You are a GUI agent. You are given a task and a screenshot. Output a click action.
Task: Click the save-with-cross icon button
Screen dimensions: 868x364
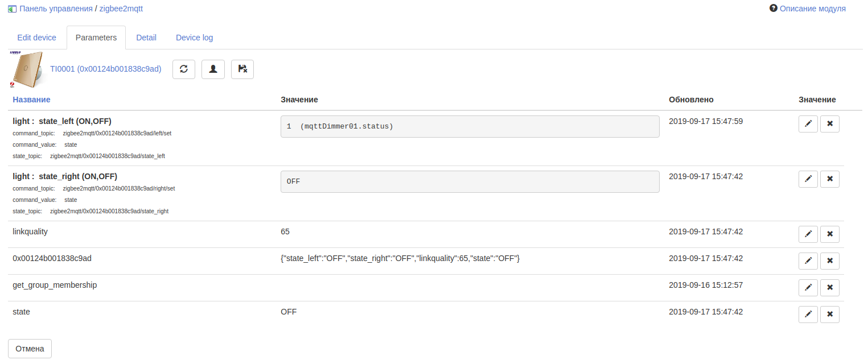[x=242, y=69]
